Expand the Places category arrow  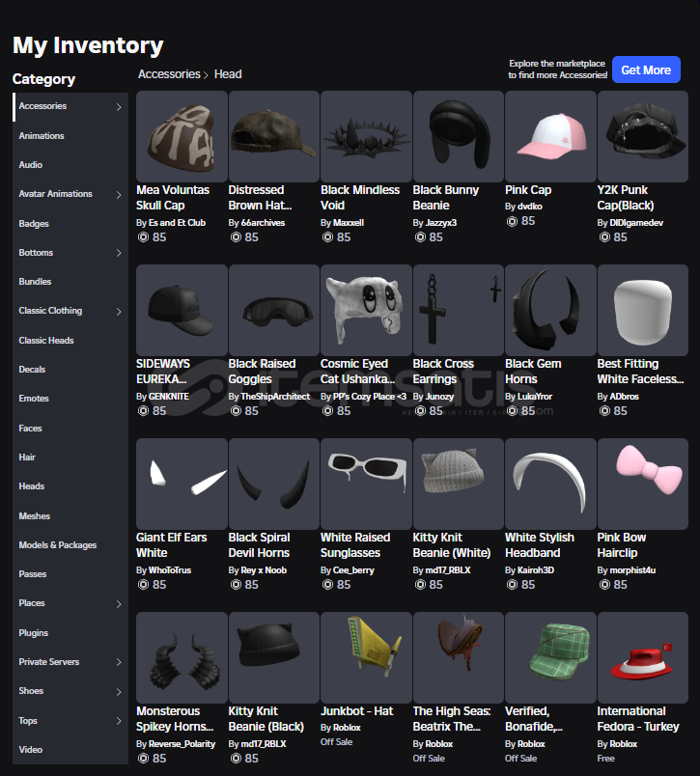point(119,604)
